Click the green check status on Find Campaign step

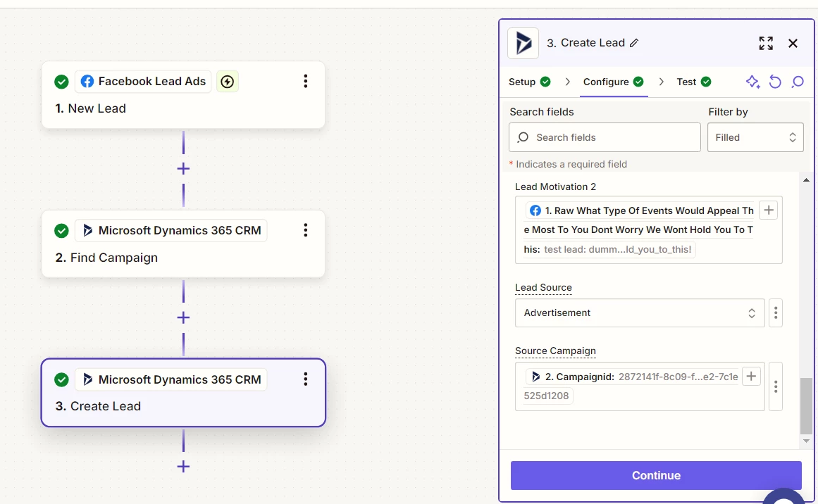[61, 231]
